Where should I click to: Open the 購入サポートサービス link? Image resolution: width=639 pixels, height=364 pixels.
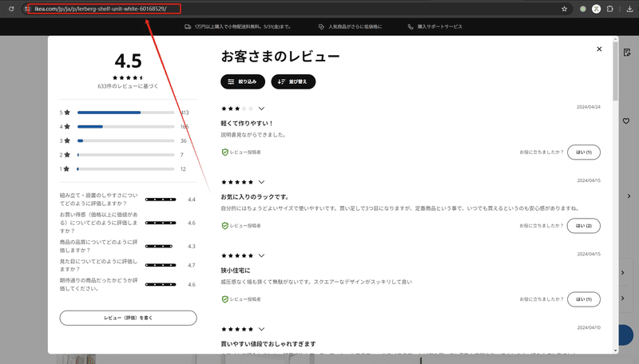pyautogui.click(x=440, y=26)
